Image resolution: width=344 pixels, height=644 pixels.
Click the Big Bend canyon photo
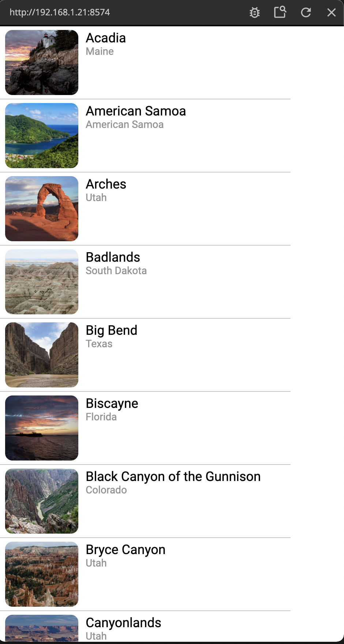[x=42, y=355]
